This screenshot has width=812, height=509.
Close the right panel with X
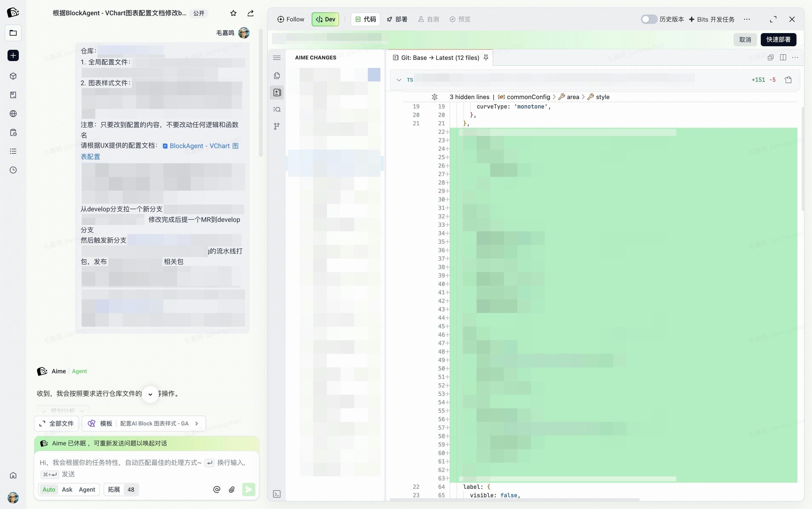tap(792, 19)
